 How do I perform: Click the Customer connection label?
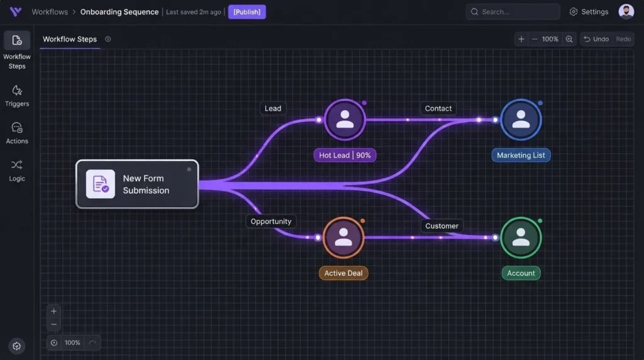(441, 226)
